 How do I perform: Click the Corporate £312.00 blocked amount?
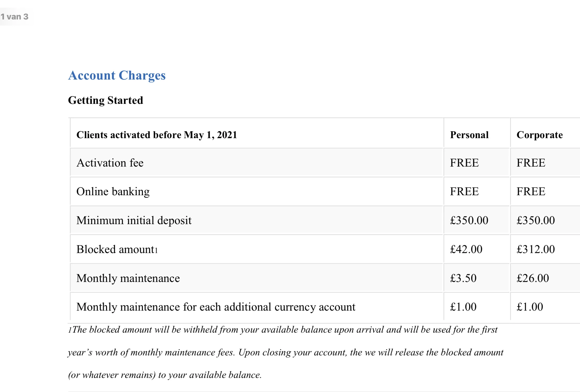535,249
